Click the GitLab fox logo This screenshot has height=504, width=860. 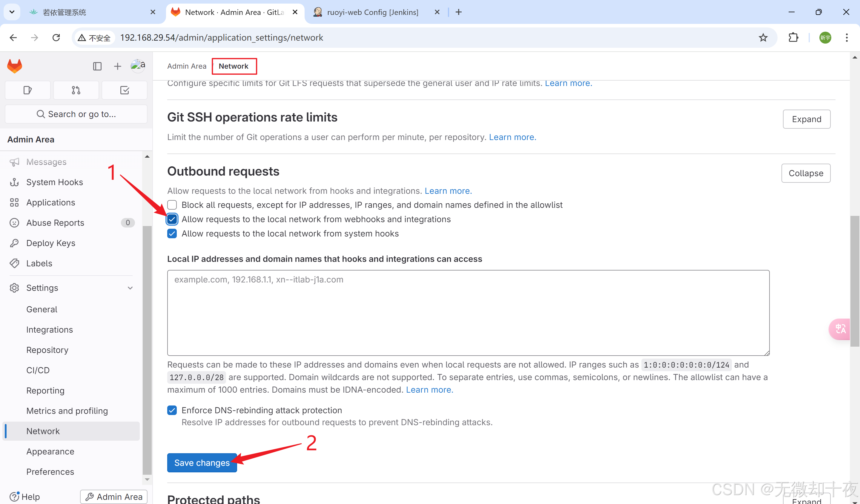(15, 66)
